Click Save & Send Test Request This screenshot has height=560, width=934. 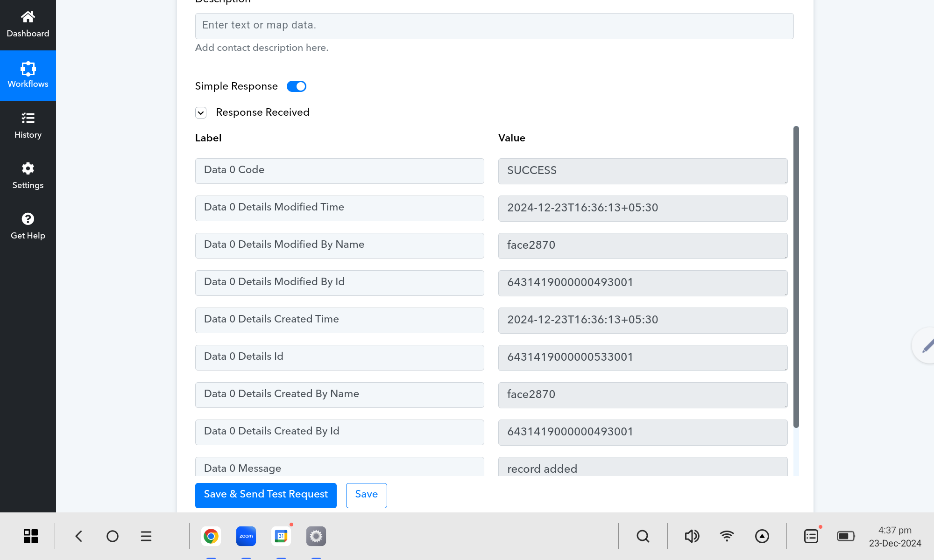266,495
